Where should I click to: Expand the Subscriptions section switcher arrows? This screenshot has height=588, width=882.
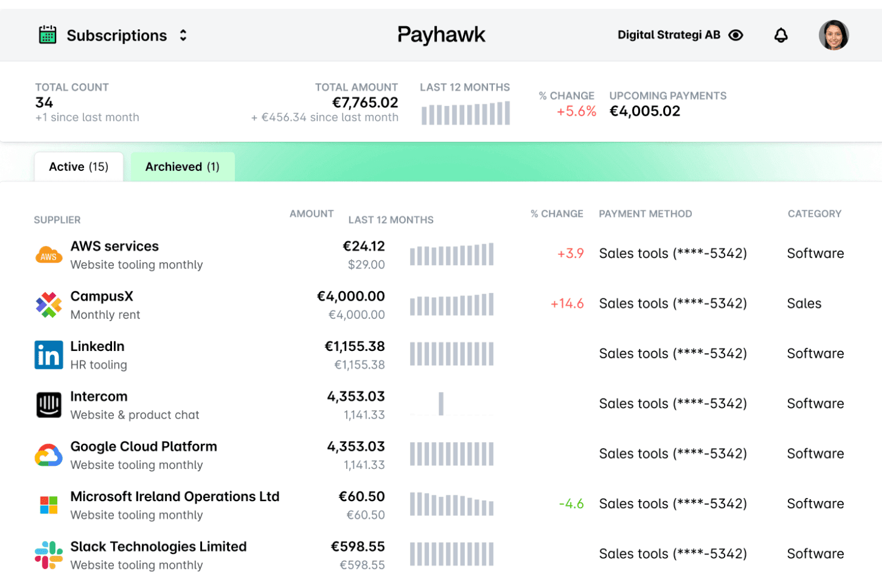184,35
